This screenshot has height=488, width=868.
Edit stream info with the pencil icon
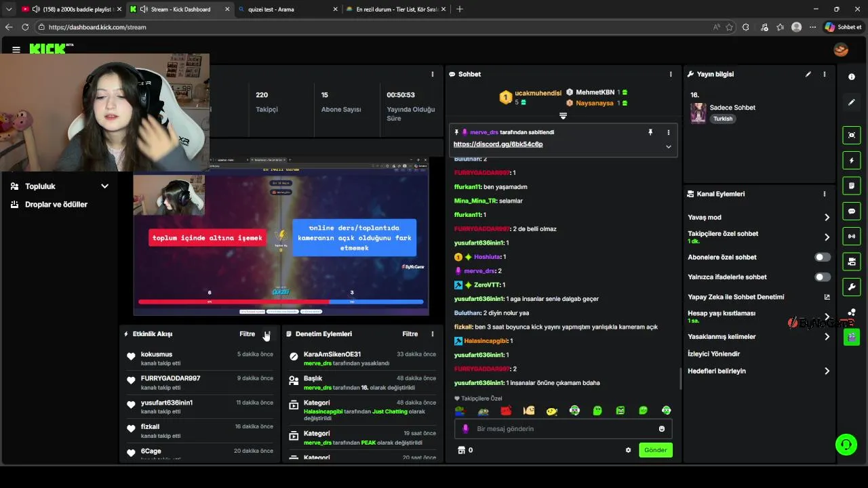point(808,74)
